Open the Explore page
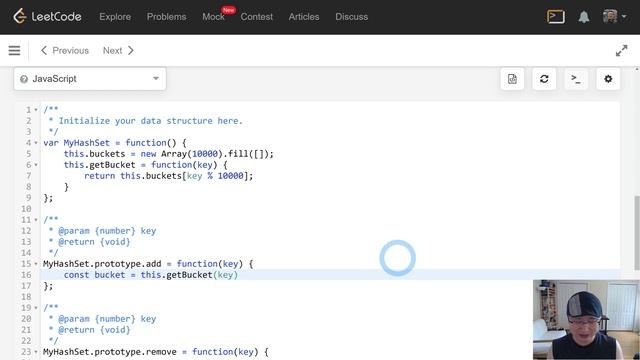Screen dimensions: 640x360 (x=115, y=17)
